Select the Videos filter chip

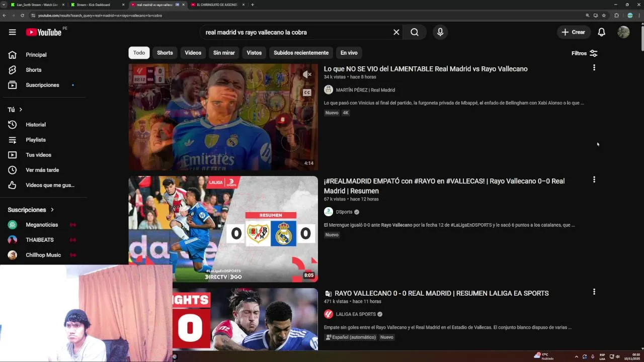[x=193, y=53]
